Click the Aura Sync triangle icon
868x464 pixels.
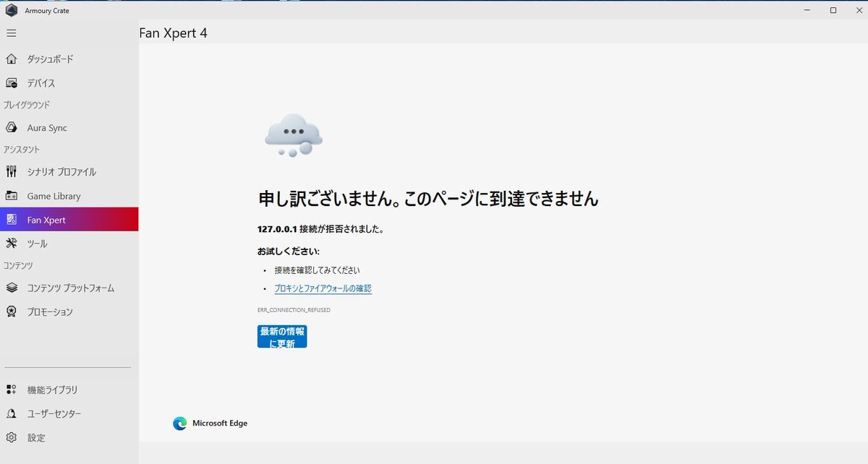12,128
